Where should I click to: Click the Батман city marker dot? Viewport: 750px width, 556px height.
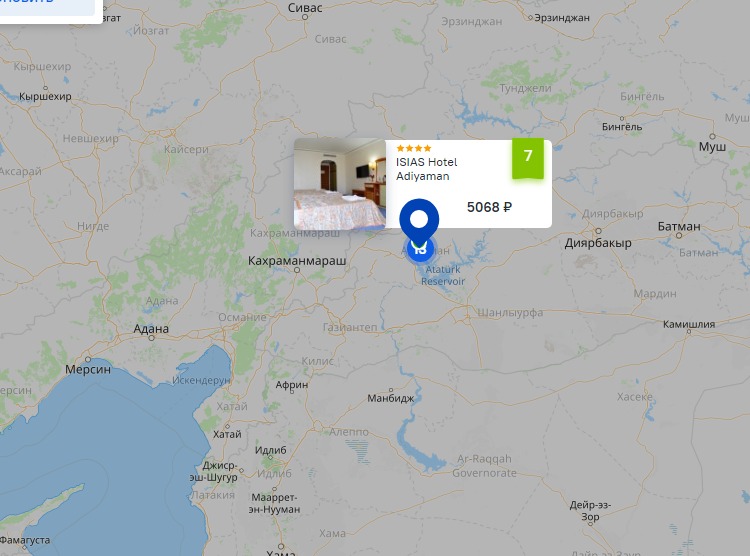click(679, 235)
